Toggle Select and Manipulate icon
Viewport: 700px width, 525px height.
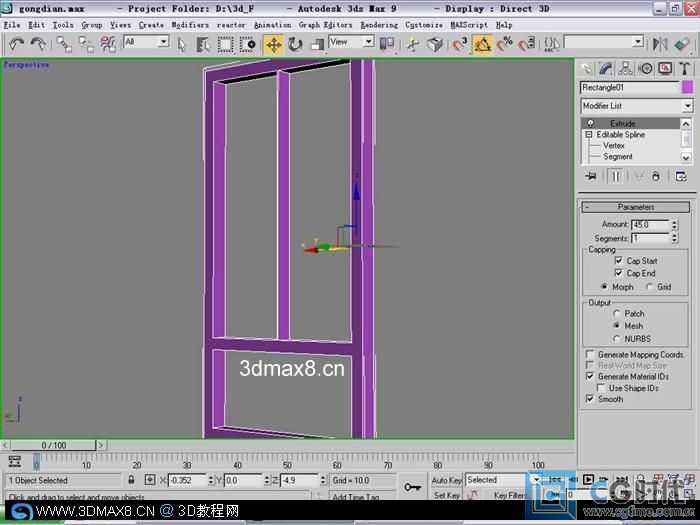pyautogui.click(x=413, y=44)
